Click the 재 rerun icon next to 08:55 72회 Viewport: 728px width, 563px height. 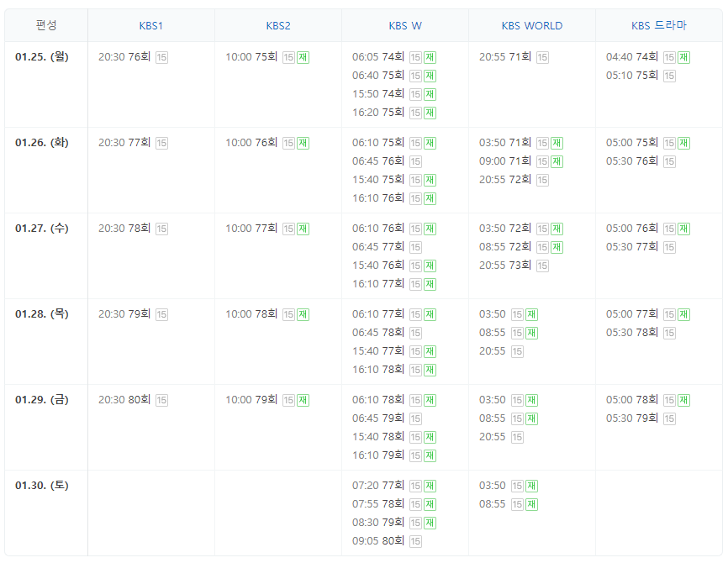[x=557, y=247]
